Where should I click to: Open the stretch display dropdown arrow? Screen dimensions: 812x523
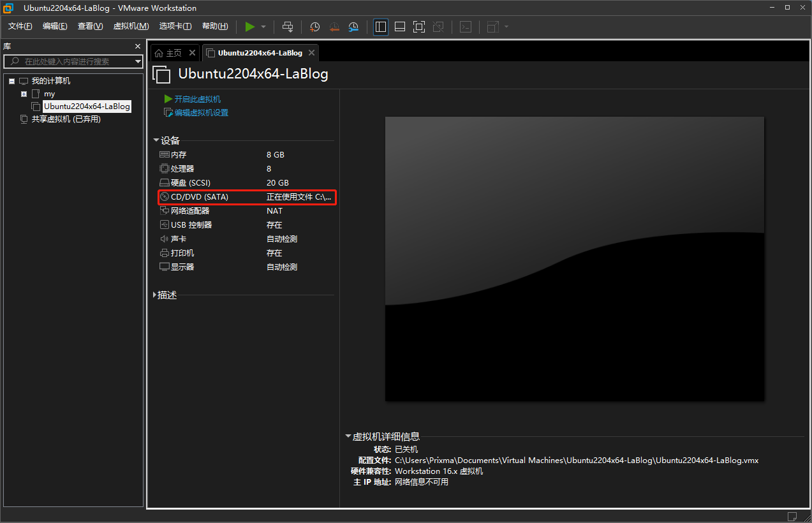tap(506, 27)
